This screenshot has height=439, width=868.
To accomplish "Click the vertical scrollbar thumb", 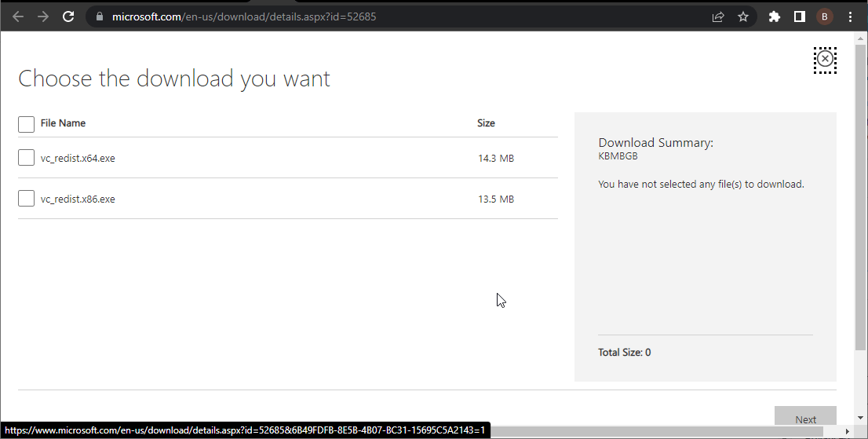I will click(859, 196).
